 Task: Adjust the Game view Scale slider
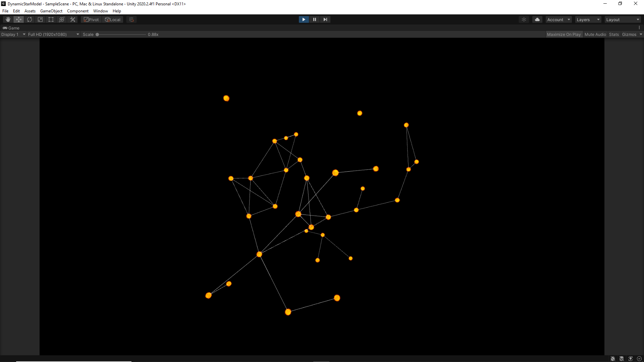click(97, 34)
